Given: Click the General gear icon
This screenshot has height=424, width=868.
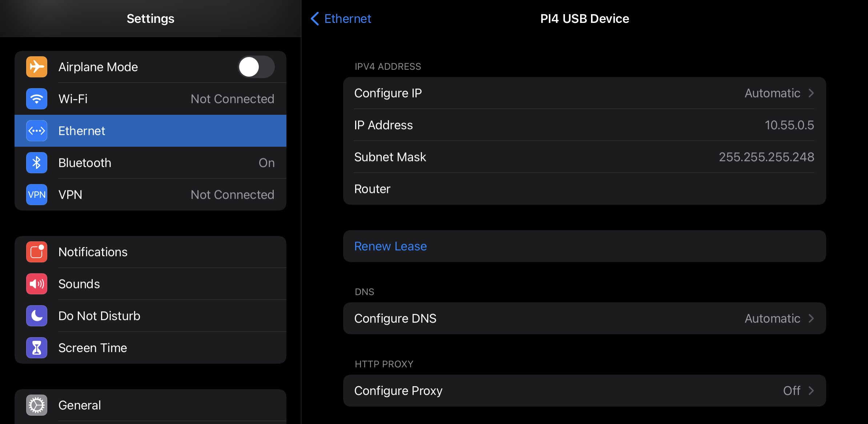Looking at the screenshot, I should coord(37,405).
